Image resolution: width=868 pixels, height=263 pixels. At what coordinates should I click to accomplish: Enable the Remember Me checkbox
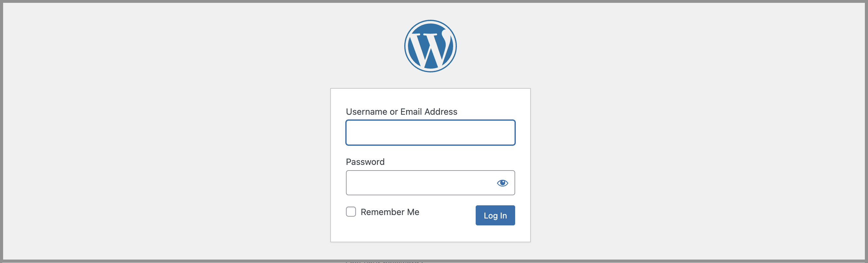coord(351,212)
